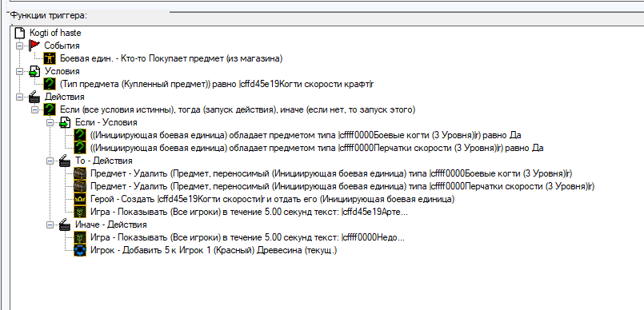
Task: Select the События row label
Action: (62, 46)
